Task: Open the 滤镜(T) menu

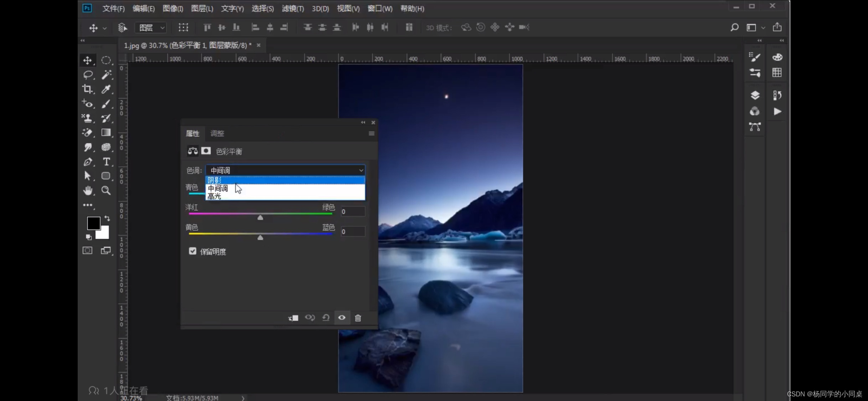Action: click(293, 9)
